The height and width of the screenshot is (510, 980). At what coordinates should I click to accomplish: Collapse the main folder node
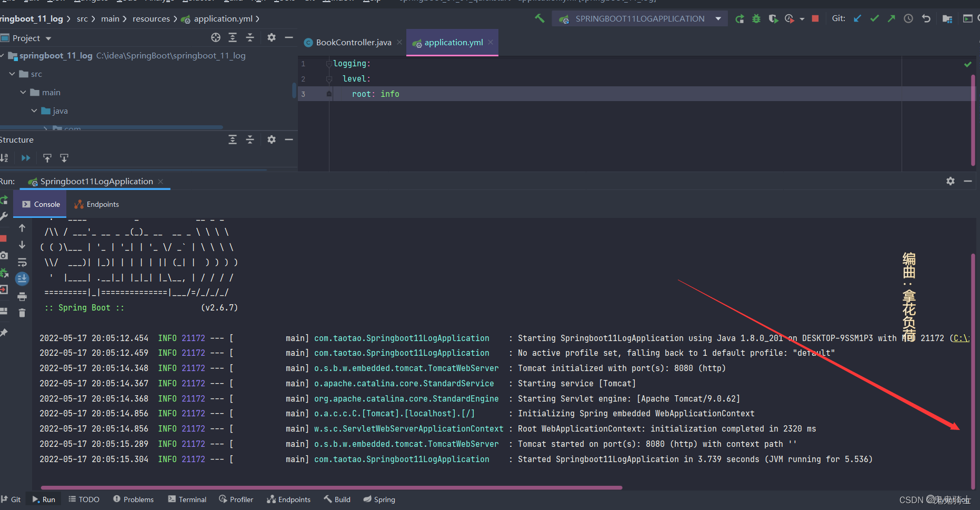coord(23,93)
